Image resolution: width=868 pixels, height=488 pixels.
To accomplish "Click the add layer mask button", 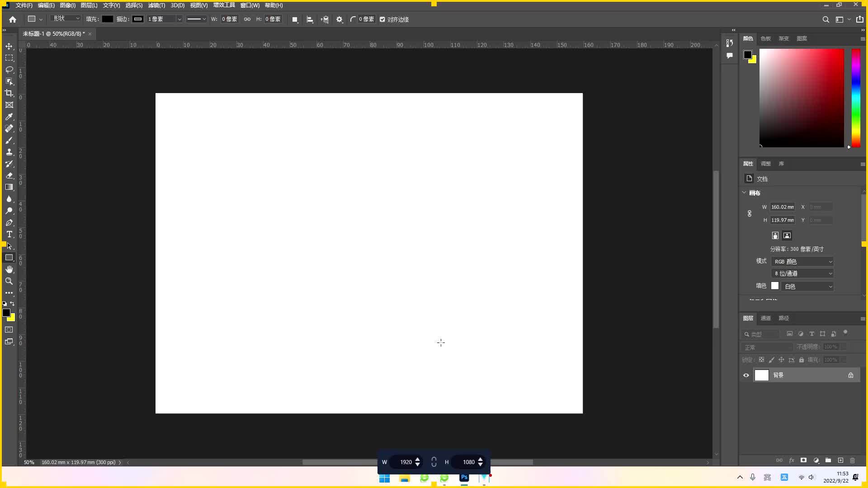I will coord(803,460).
